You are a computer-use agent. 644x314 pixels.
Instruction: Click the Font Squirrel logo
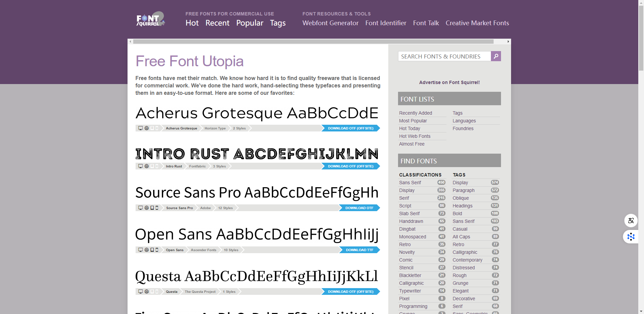tap(150, 19)
